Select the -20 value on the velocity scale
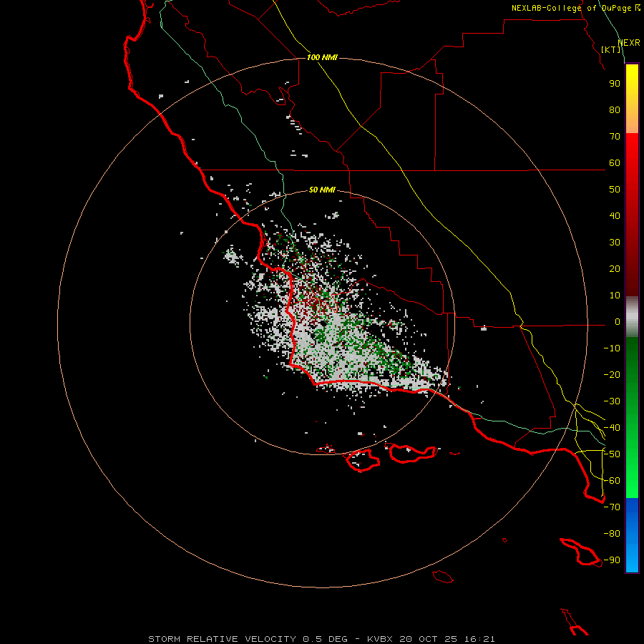 pyautogui.click(x=612, y=374)
